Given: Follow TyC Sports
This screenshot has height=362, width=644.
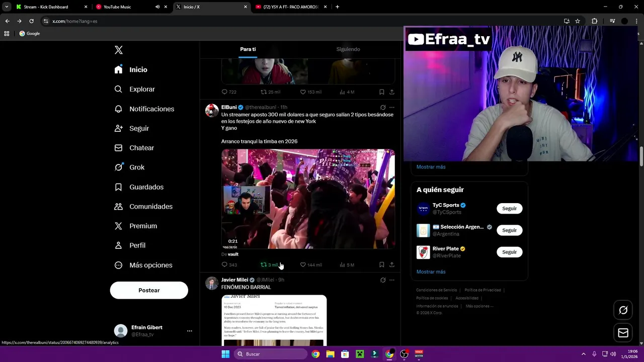Looking at the screenshot, I should coord(509,209).
